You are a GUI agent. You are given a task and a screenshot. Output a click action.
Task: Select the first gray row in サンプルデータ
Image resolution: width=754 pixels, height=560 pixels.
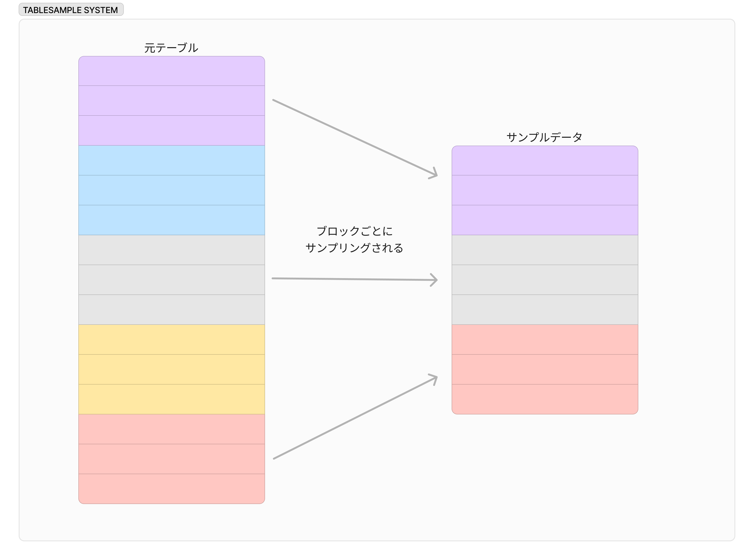tap(545, 250)
